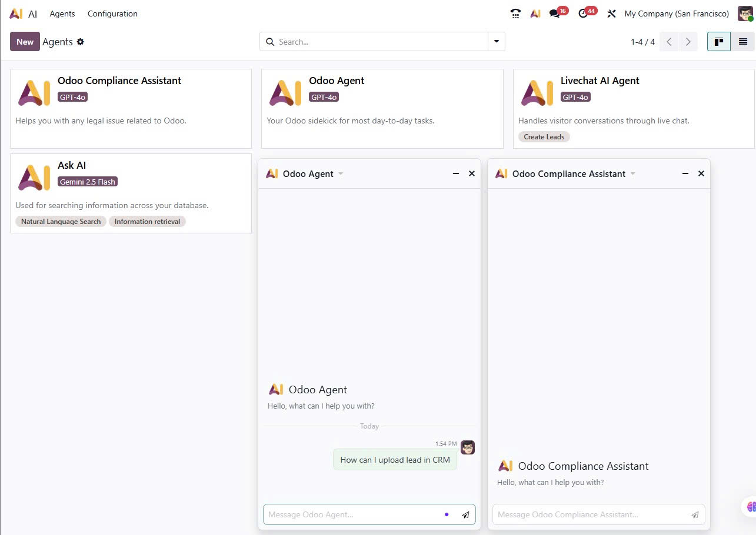Image resolution: width=756 pixels, height=535 pixels.
Task: Click send icon in Compliance Assistant chat
Action: 695,514
